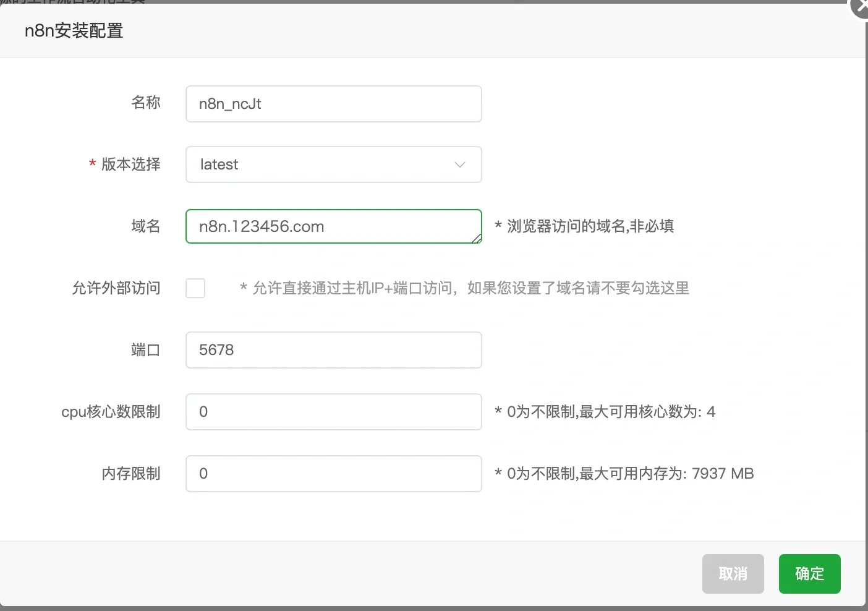Click the 内存限制 label
The image size is (868, 611).
pyautogui.click(x=131, y=474)
